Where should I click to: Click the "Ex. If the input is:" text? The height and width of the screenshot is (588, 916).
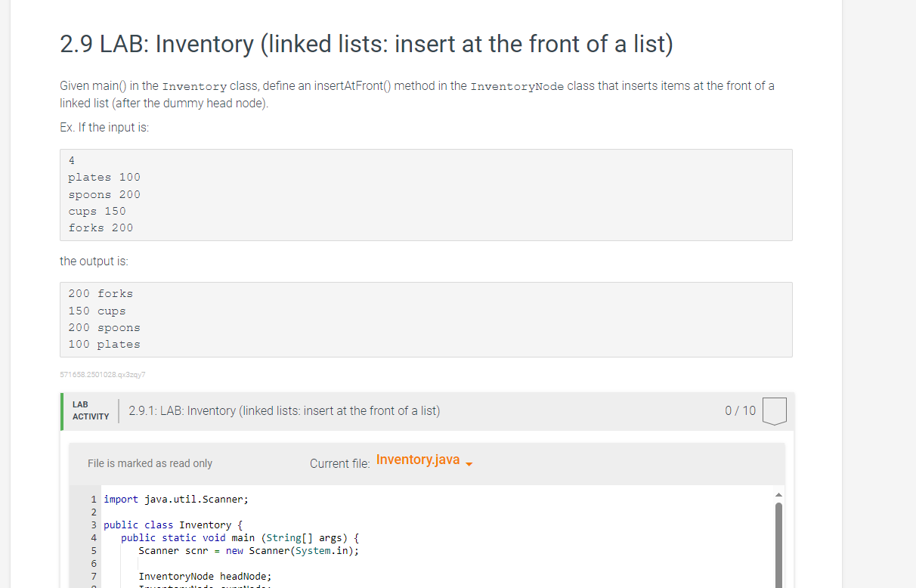(104, 127)
